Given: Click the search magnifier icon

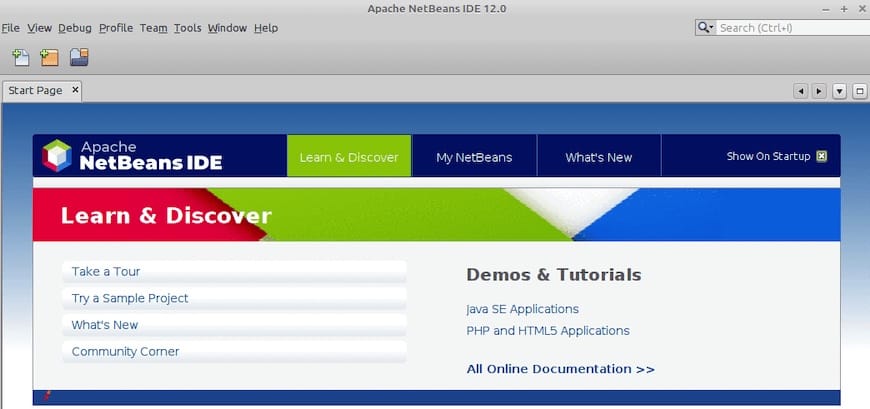Looking at the screenshot, I should pyautogui.click(x=705, y=28).
